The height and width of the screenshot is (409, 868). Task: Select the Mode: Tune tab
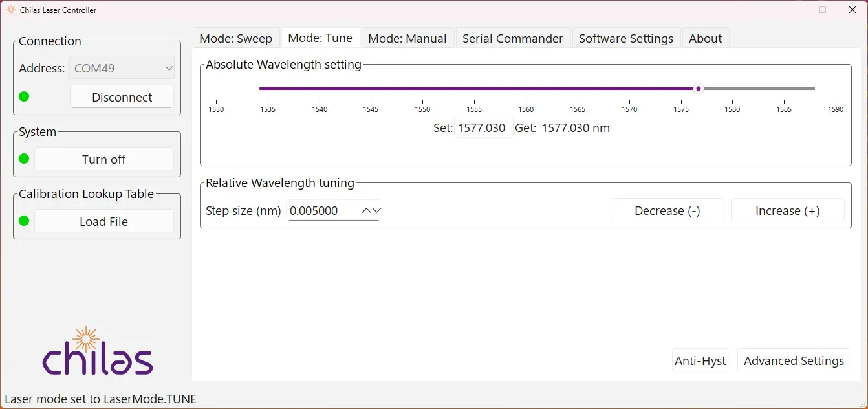coord(320,38)
